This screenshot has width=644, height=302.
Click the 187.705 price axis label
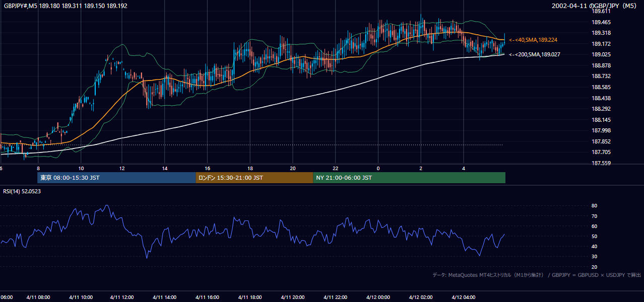click(601, 152)
